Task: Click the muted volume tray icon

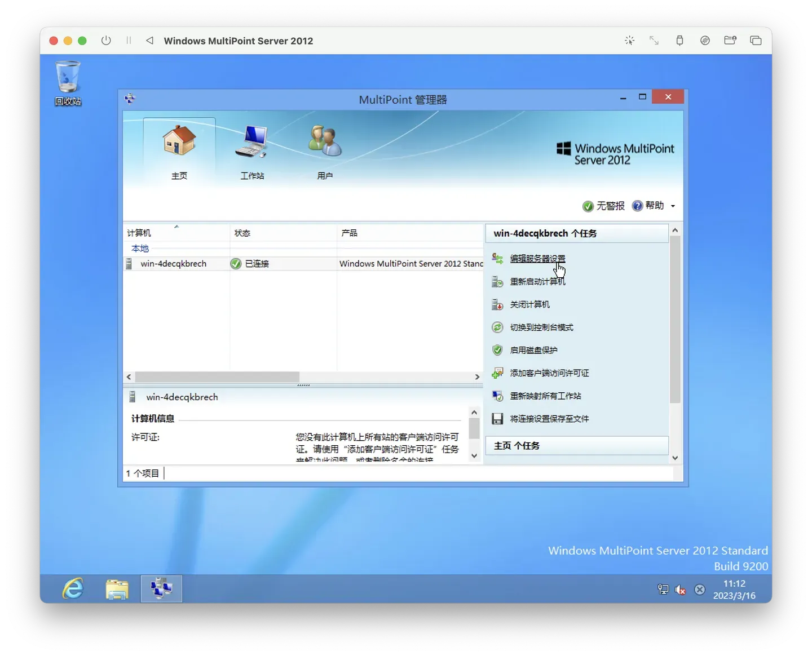Action: click(681, 589)
